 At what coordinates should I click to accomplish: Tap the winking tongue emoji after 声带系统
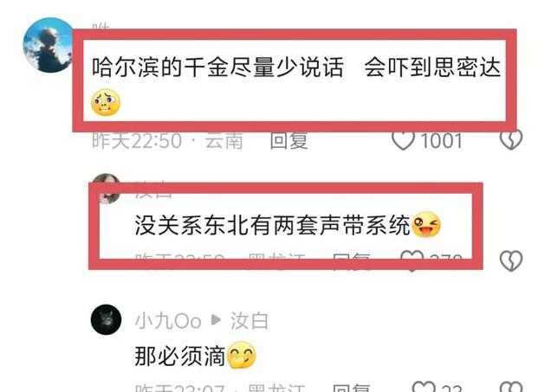tap(426, 225)
